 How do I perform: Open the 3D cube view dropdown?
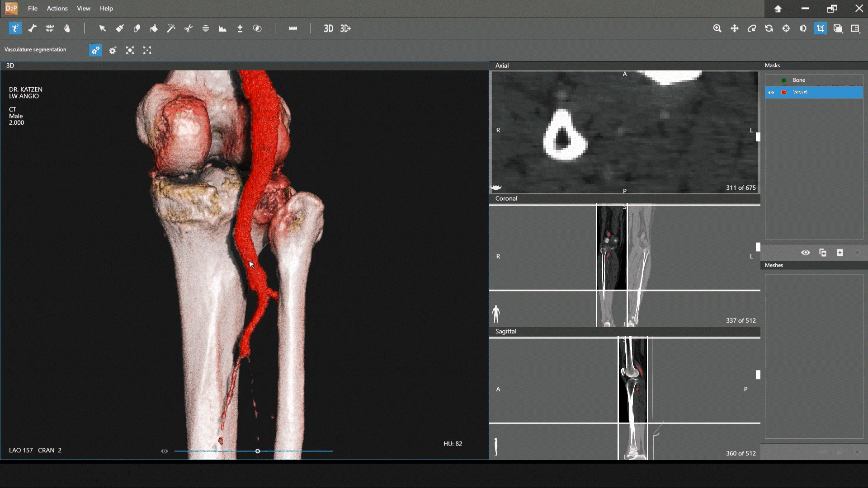coord(838,28)
